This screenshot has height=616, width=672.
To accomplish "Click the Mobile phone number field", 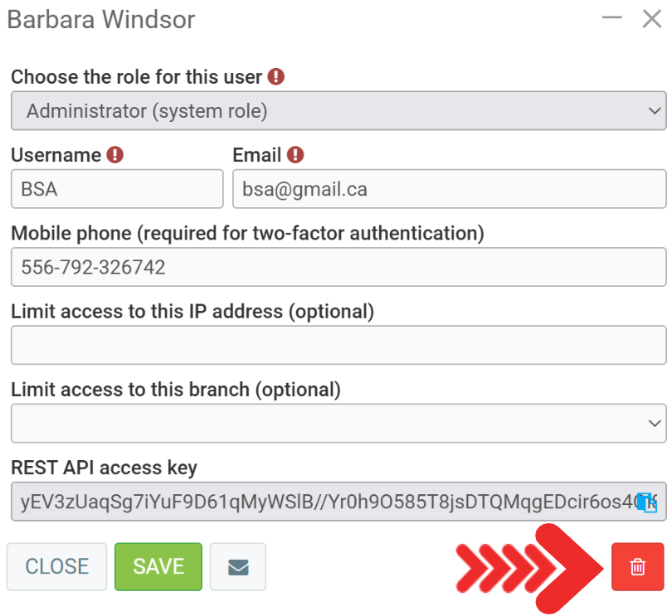I will tap(338, 267).
